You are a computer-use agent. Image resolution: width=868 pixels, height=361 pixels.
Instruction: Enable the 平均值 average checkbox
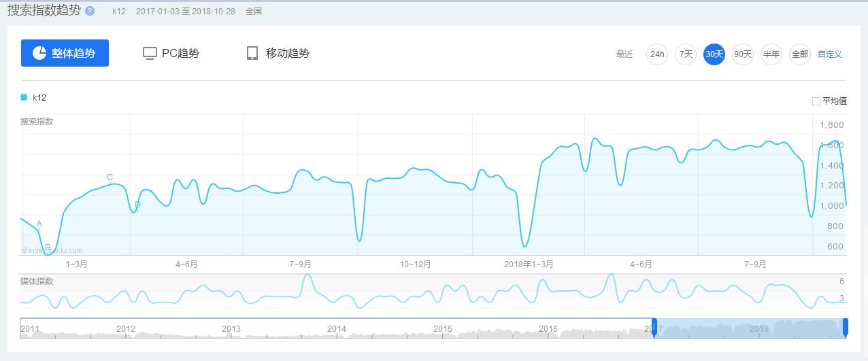(x=816, y=101)
